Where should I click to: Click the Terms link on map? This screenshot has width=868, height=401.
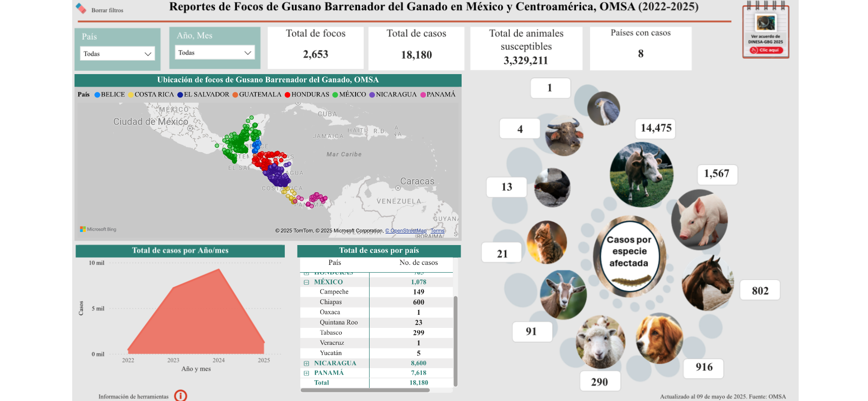(437, 231)
